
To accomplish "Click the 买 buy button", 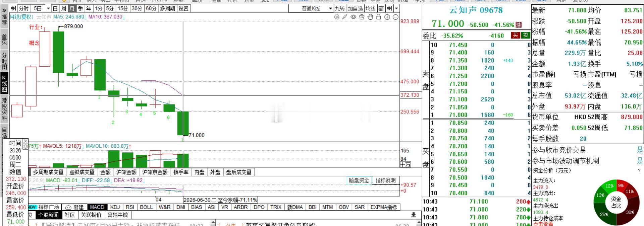I will point(516,35).
